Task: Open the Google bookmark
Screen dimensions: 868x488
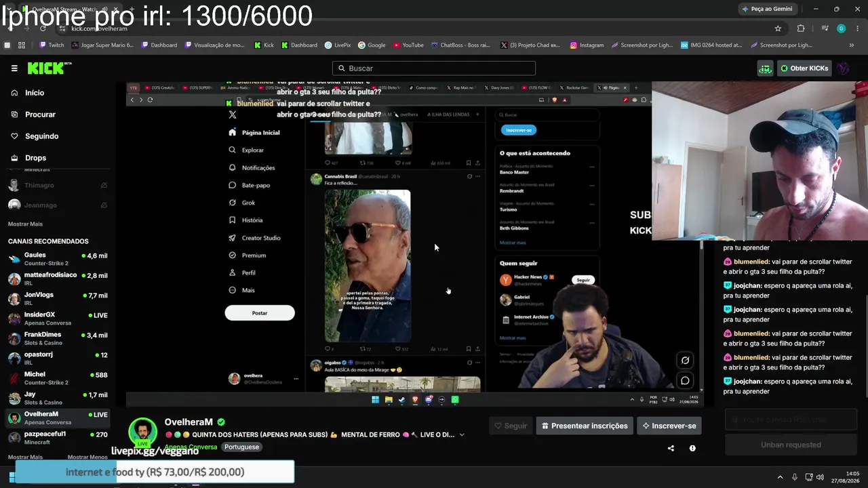Action: 372,45
